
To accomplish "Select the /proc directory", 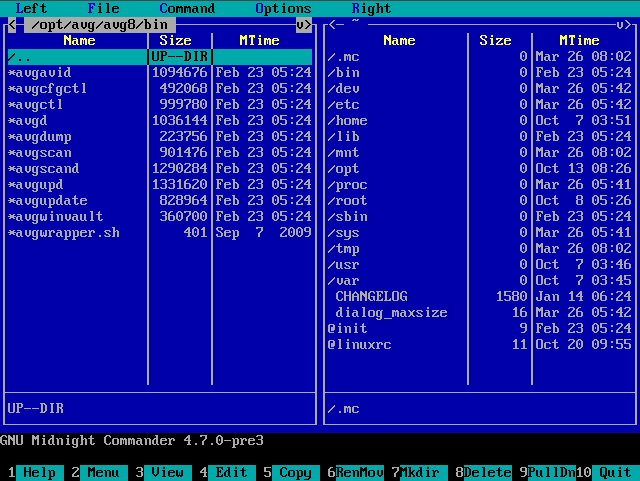I will coord(480,185).
